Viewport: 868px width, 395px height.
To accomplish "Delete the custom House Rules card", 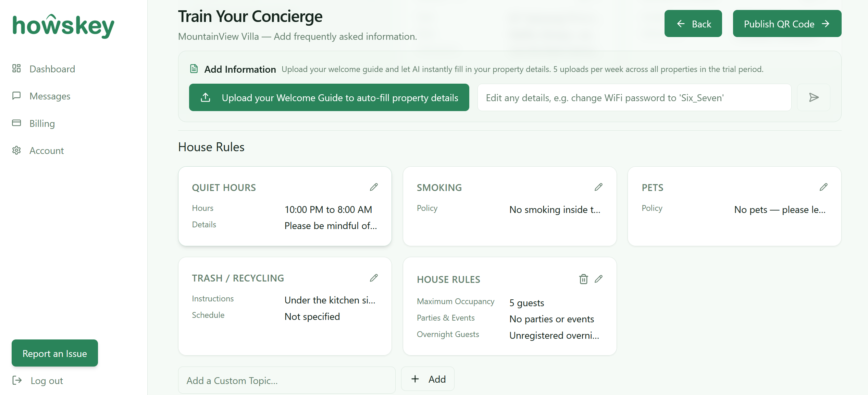I will coord(583,279).
